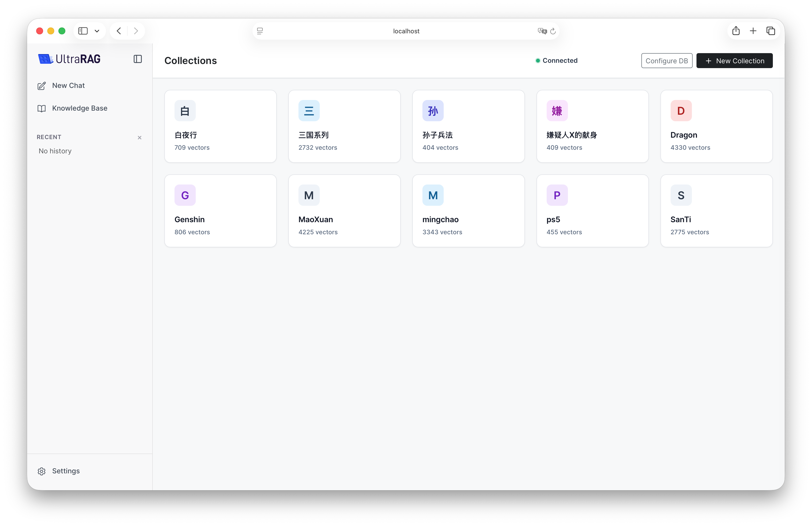Go back with the browser back arrow
Screen dimensions: 812x526
[x=119, y=31]
